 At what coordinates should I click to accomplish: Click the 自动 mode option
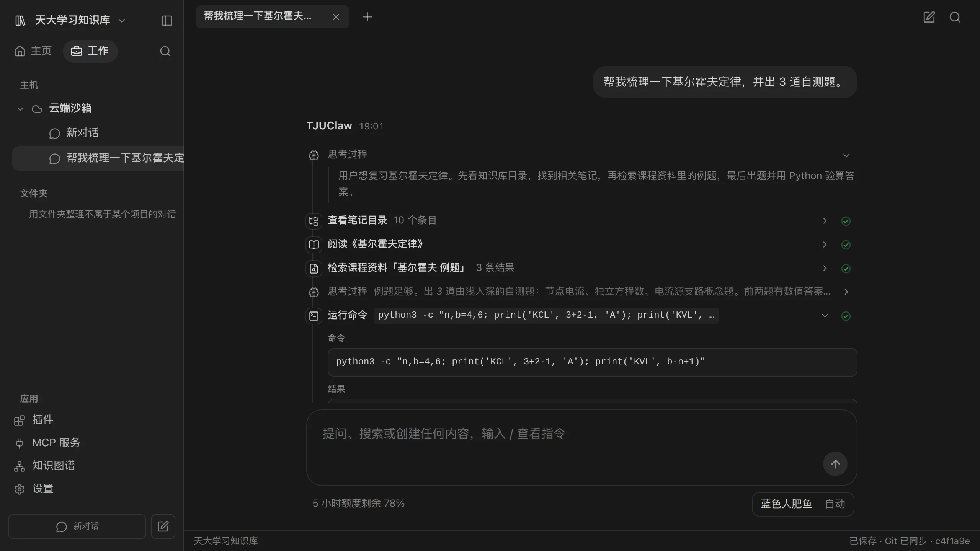pos(835,504)
